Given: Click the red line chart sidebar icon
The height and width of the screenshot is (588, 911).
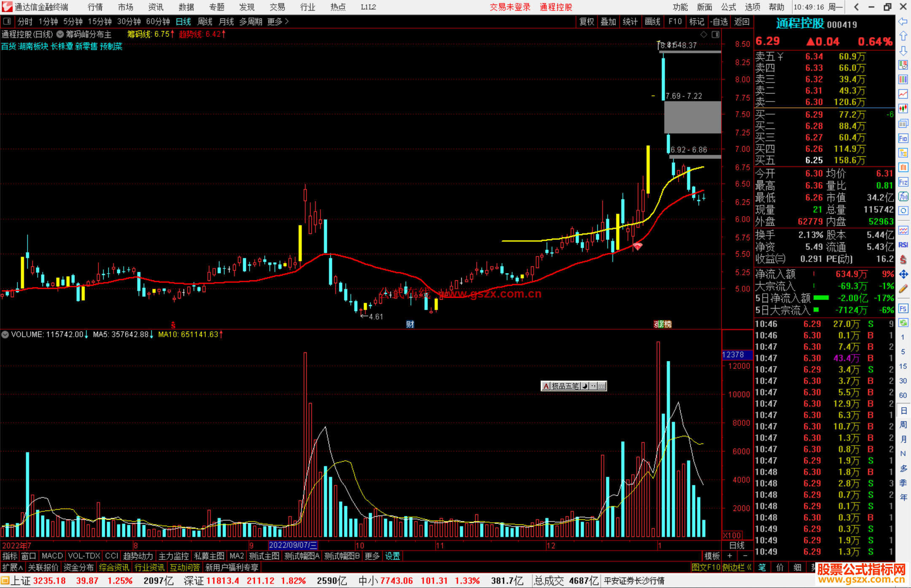Looking at the screenshot, I should pyautogui.click(x=903, y=94).
